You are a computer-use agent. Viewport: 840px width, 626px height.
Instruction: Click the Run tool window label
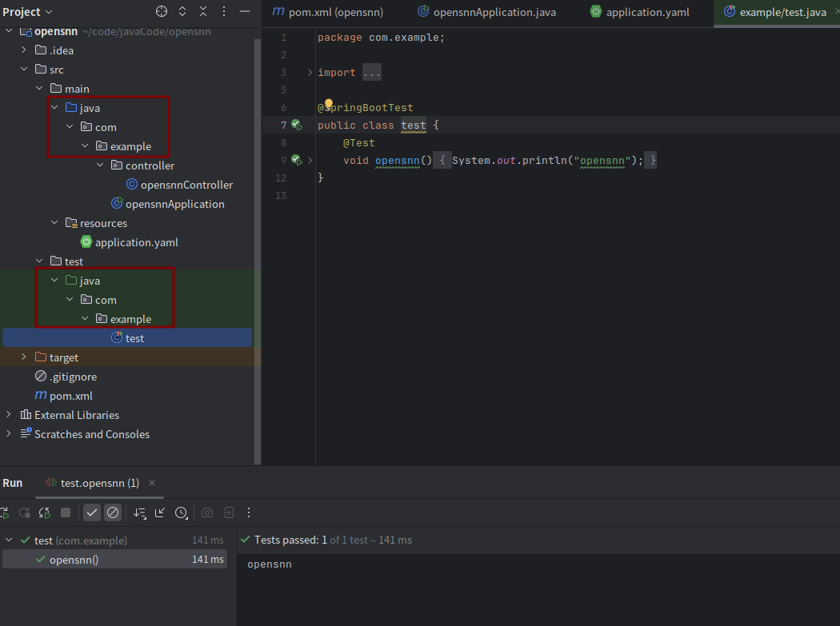pos(12,483)
